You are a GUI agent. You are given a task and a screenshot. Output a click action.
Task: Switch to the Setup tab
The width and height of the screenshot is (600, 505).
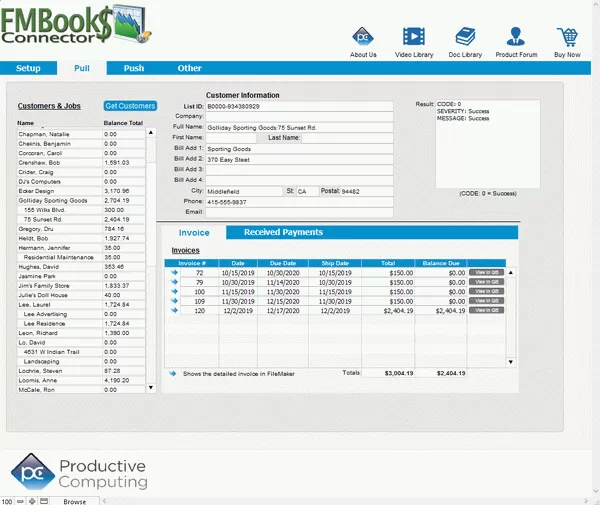tap(28, 68)
